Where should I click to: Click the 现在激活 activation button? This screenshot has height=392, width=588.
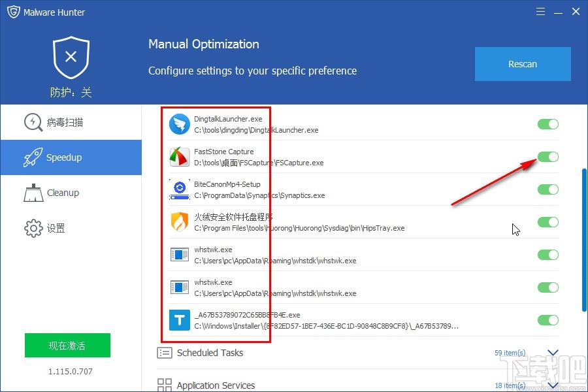[67, 345]
